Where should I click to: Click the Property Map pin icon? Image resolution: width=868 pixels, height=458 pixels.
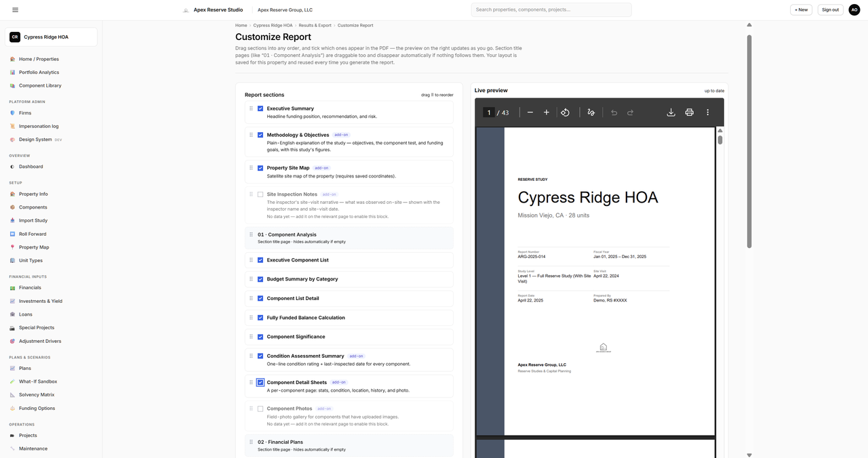(12, 247)
